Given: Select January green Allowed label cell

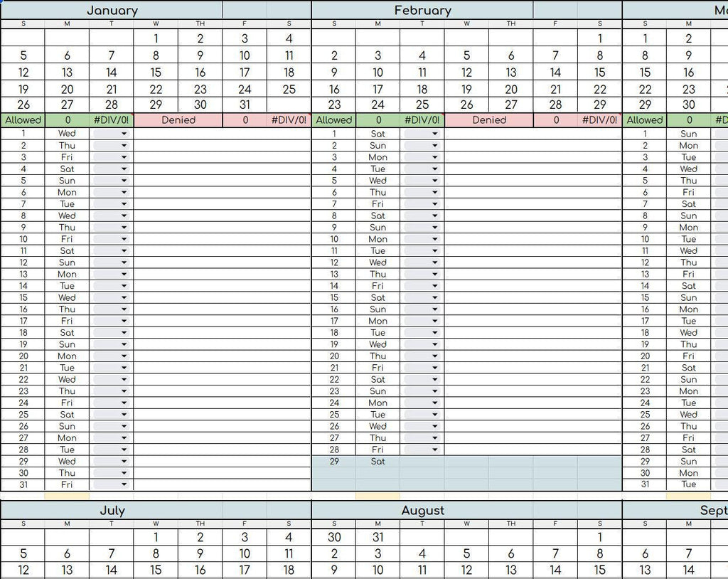Looking at the screenshot, I should tap(23, 120).
